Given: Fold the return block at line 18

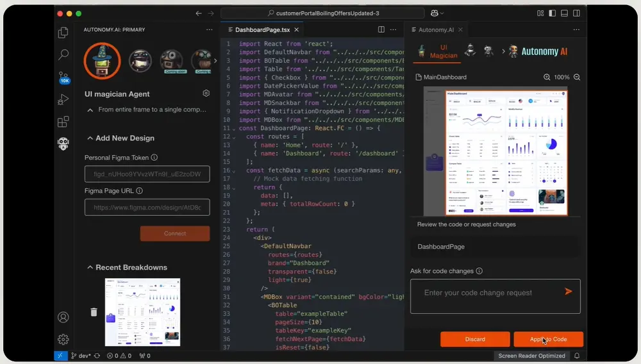Looking at the screenshot, I should tap(234, 188).
